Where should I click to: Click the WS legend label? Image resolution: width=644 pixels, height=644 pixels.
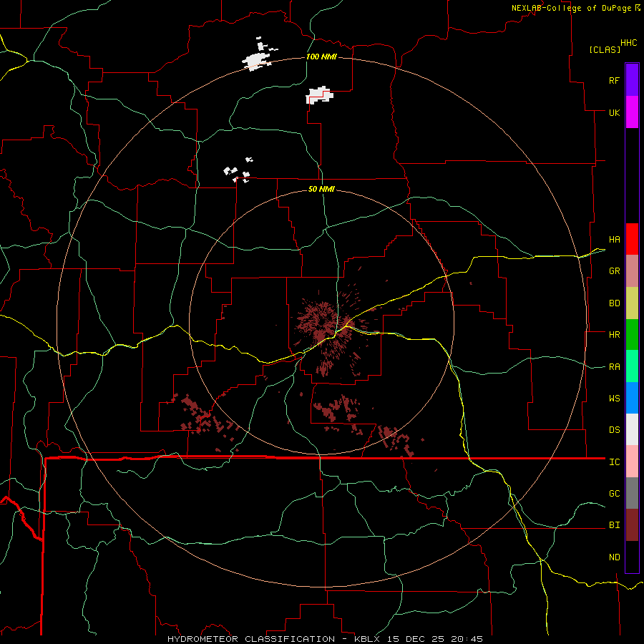(x=615, y=399)
